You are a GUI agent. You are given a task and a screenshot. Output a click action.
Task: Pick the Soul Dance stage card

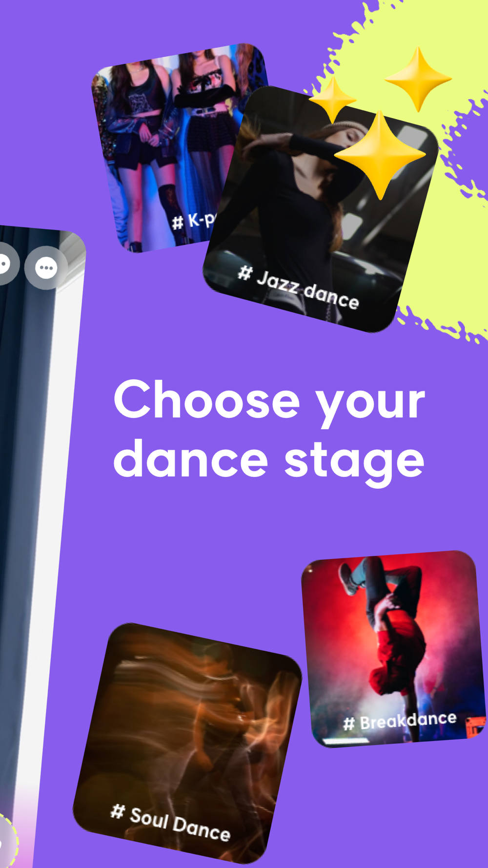click(187, 743)
